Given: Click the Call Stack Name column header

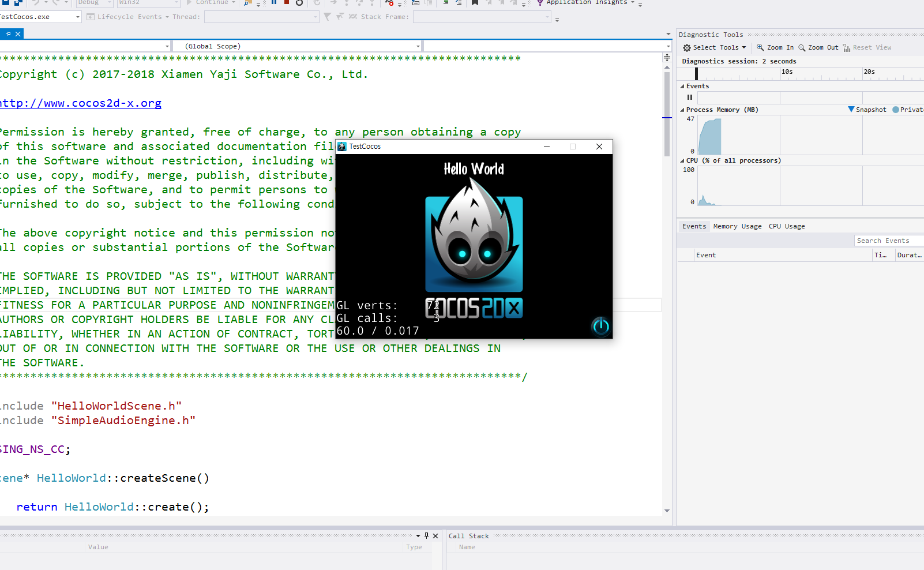Looking at the screenshot, I should coord(467,547).
